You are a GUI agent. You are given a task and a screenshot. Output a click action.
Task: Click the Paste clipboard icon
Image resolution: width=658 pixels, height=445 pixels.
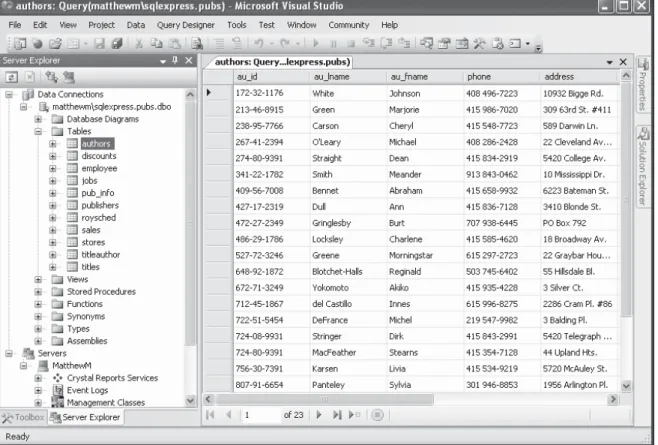click(x=175, y=43)
